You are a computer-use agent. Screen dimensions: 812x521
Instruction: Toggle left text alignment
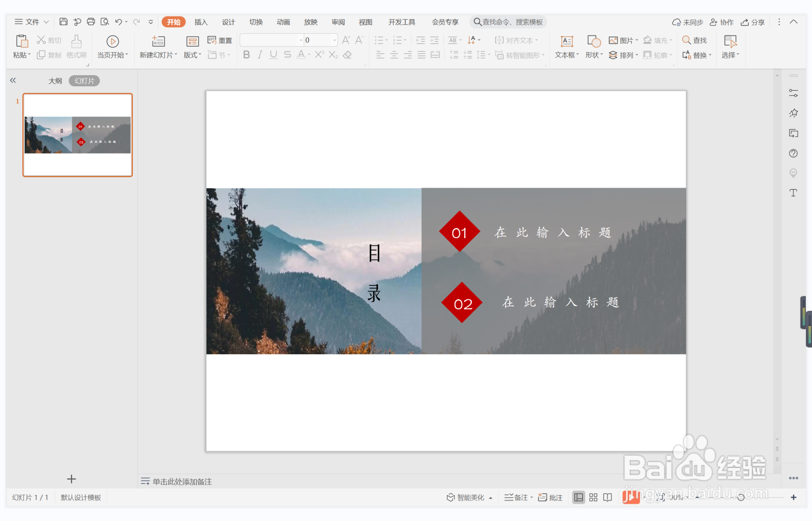tap(380, 55)
